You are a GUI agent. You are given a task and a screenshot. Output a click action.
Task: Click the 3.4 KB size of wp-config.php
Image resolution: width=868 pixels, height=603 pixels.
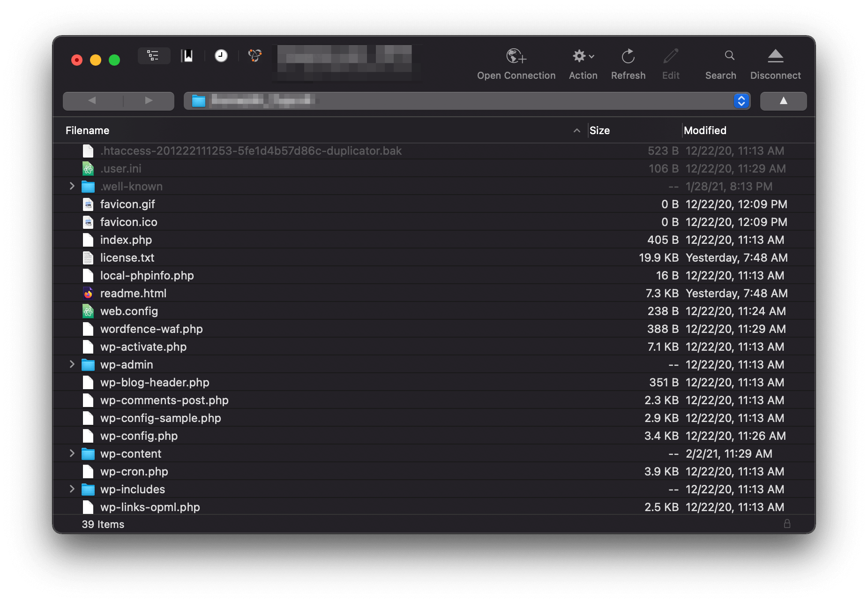coord(661,436)
